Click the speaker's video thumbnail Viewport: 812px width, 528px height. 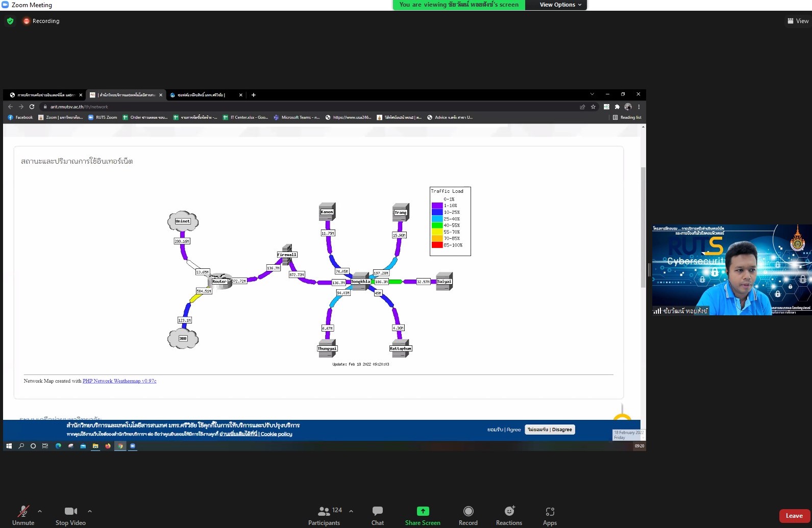[x=731, y=270]
